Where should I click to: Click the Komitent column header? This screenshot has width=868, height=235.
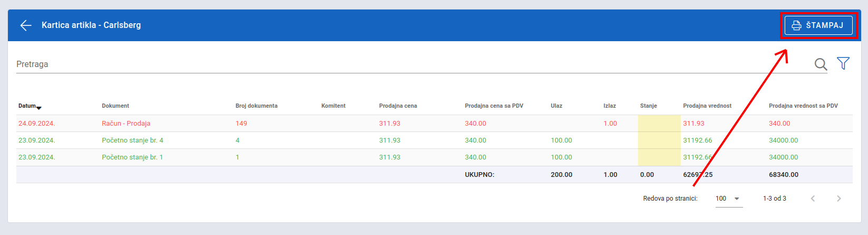[333, 106]
